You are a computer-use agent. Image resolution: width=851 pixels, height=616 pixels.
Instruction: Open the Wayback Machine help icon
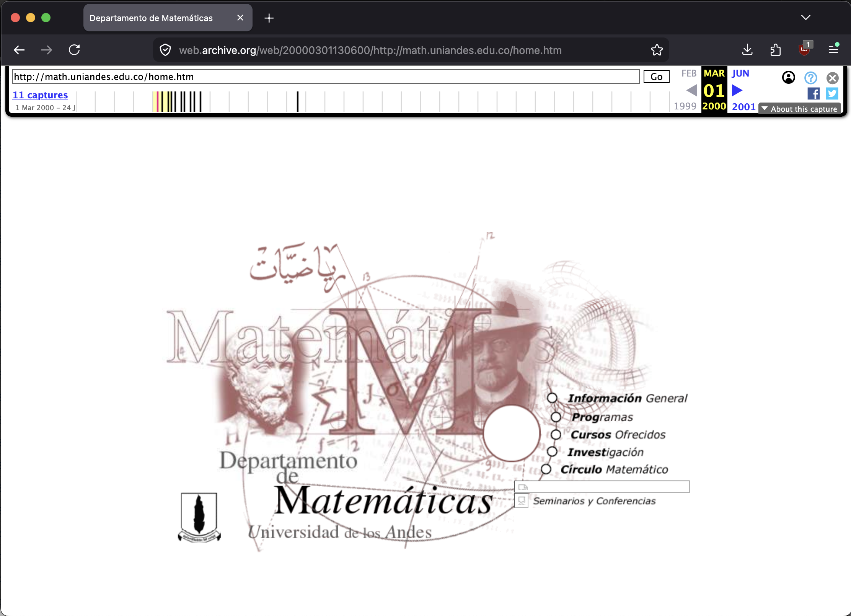pyautogui.click(x=810, y=78)
